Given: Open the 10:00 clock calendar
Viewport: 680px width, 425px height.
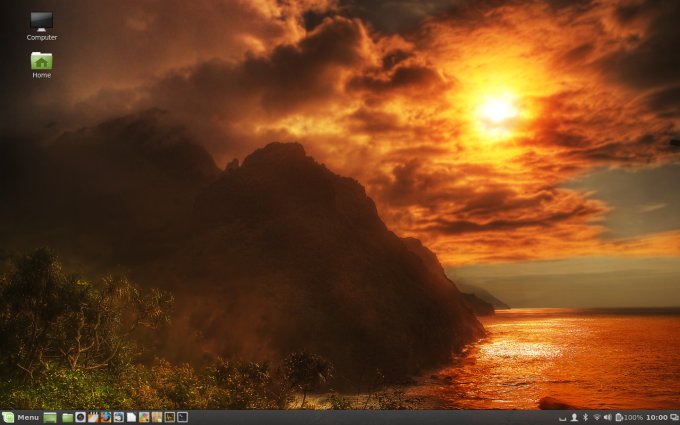Looking at the screenshot, I should point(657,417).
